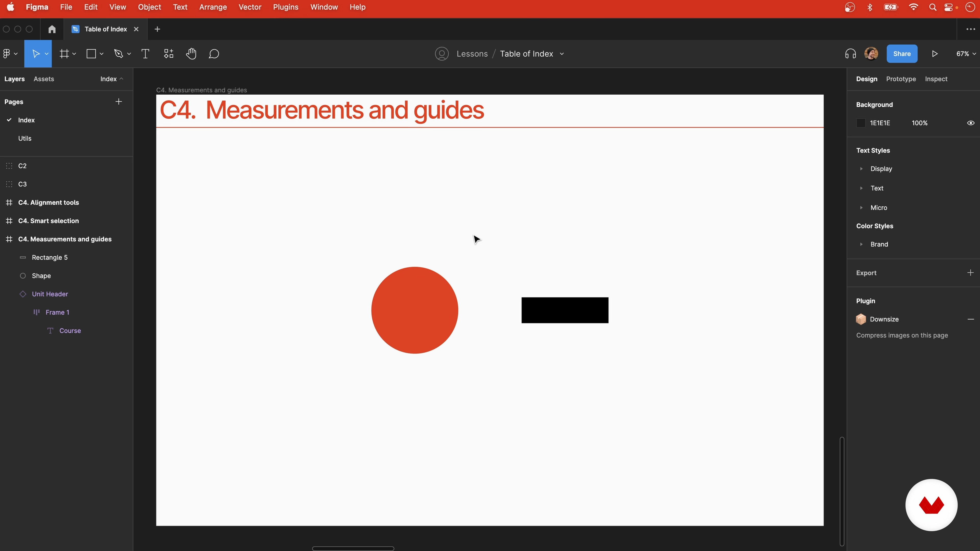980x551 pixels.
Task: Remove Downsize plugin with minus icon
Action: [971, 319]
